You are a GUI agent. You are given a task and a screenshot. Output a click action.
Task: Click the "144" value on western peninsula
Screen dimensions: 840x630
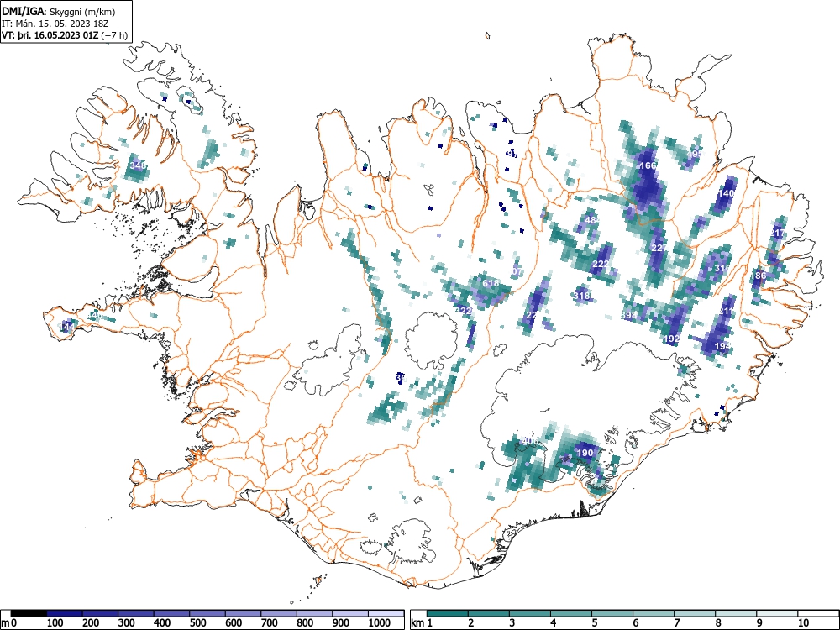tap(67, 326)
